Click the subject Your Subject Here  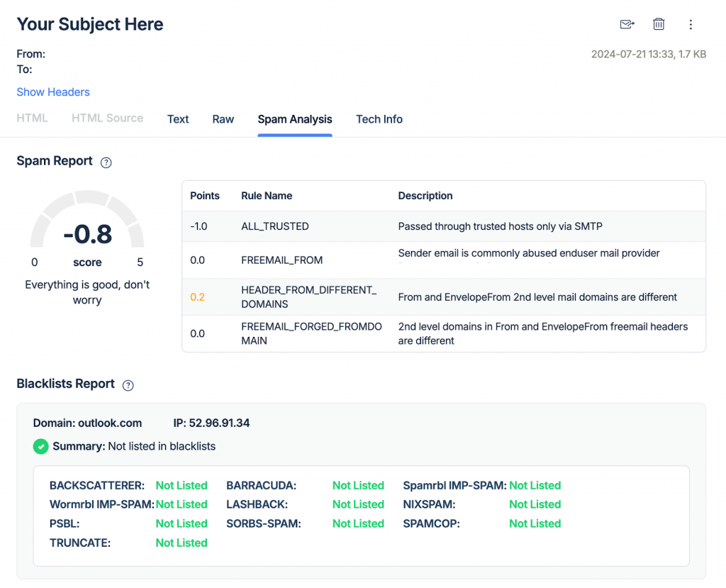(90, 24)
